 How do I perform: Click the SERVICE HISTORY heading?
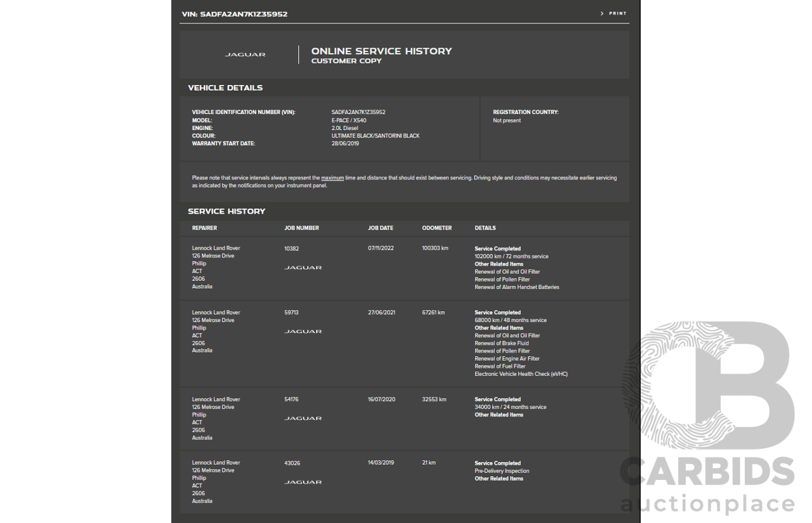tap(226, 211)
